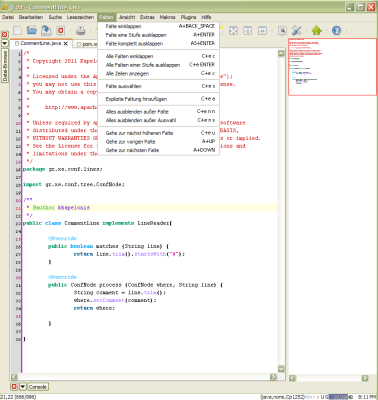Screen dimensions: 378x400
Task: Choose 'Falte auswählen' entry
Action: tap(159, 86)
